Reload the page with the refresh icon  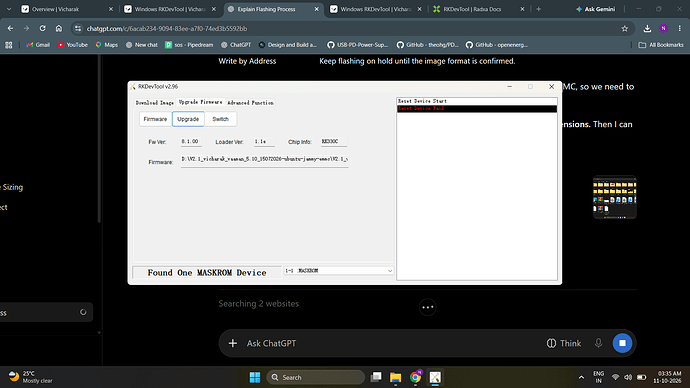point(42,29)
